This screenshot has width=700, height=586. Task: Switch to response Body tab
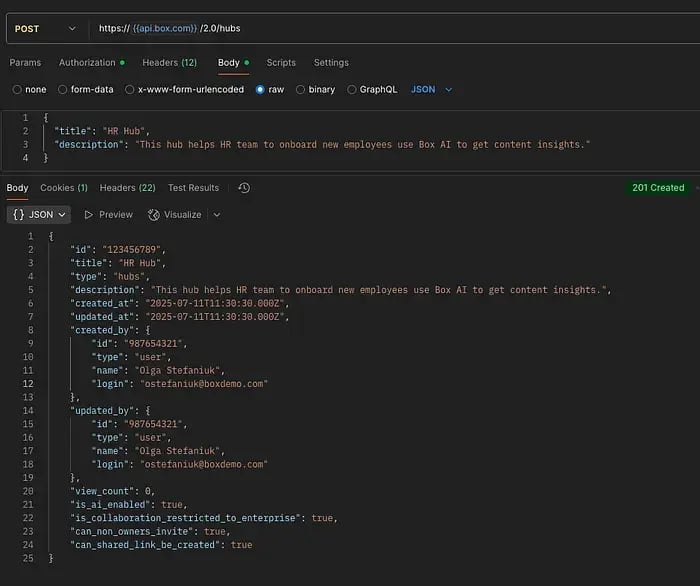17,188
